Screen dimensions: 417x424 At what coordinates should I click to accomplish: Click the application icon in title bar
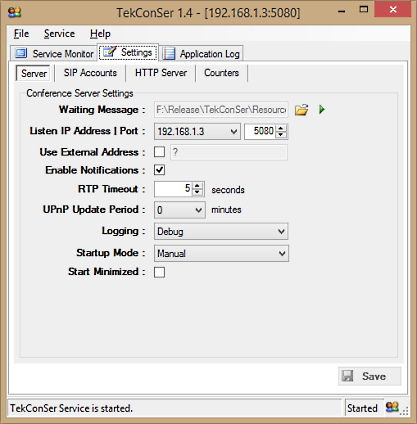[x=14, y=13]
